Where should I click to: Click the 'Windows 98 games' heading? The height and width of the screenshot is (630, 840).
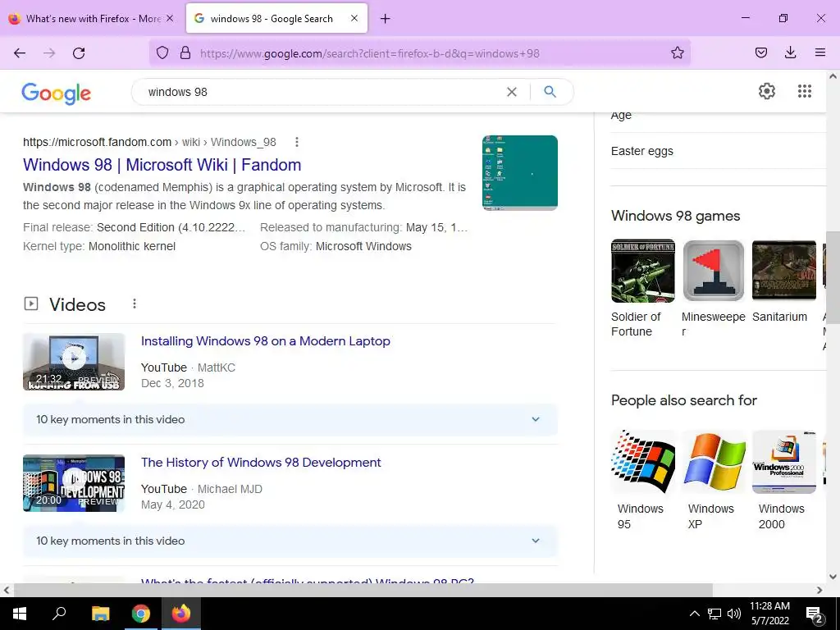tap(676, 216)
